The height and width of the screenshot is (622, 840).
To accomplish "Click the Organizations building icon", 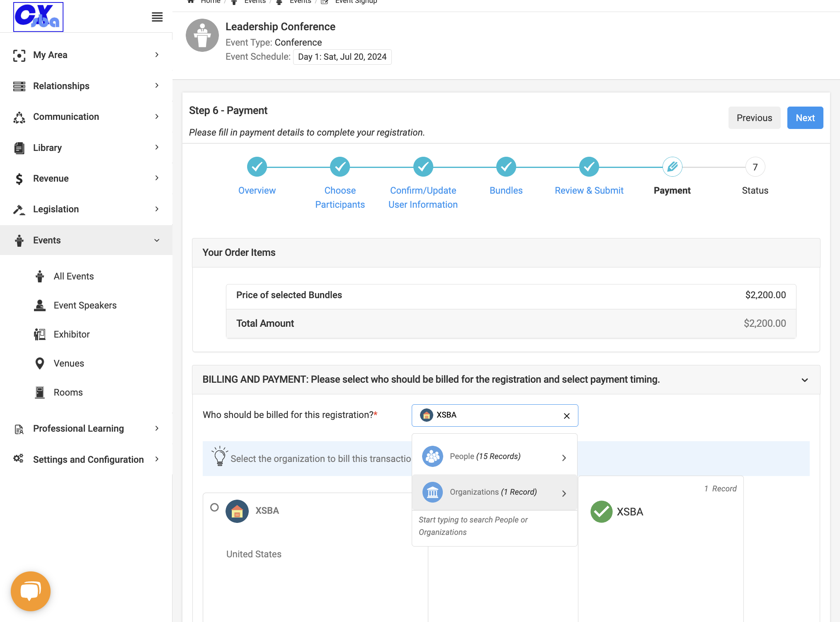I will tap(432, 492).
